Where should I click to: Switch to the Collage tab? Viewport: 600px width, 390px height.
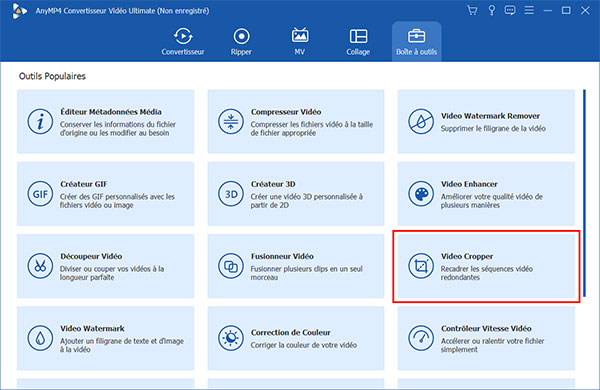358,41
